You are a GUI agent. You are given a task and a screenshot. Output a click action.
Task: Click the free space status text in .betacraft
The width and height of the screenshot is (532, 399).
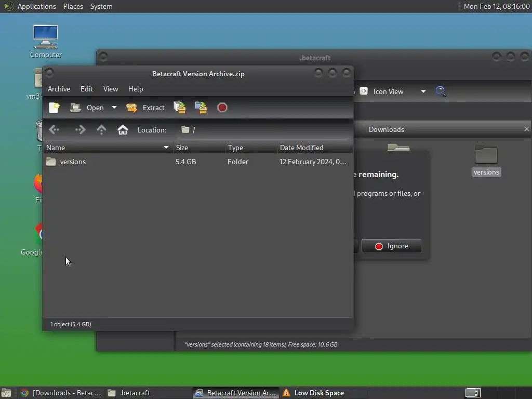[261, 344]
